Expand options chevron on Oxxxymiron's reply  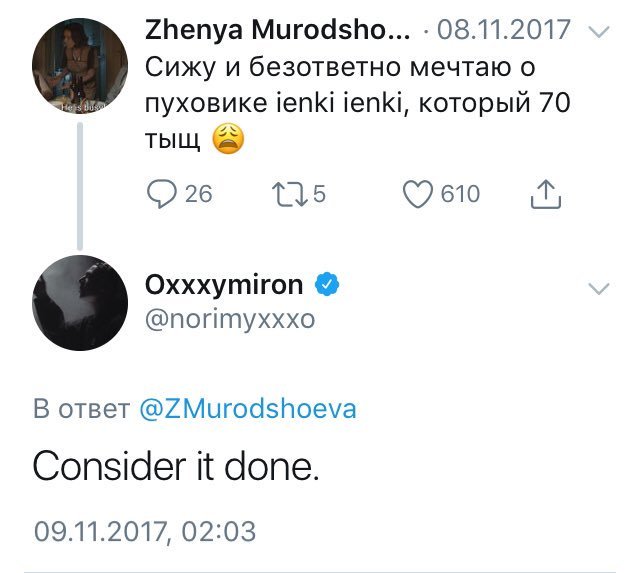click(x=599, y=289)
